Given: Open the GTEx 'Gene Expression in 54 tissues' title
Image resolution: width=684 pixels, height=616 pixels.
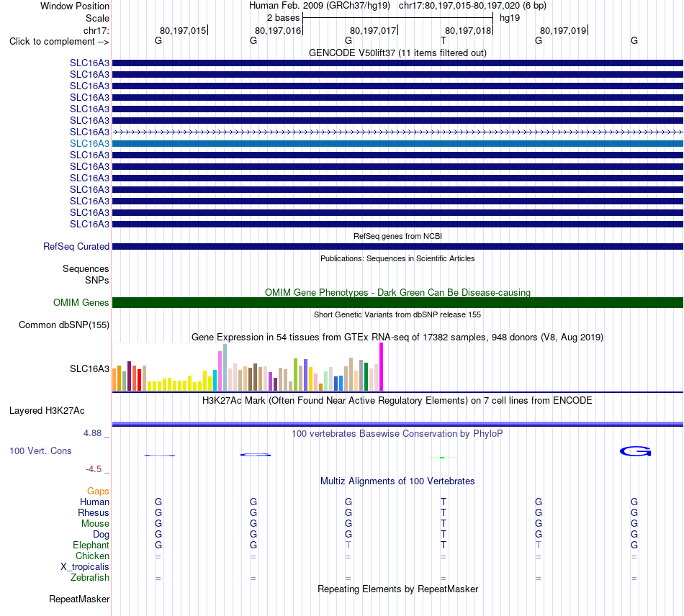Looking at the screenshot, I should click(397, 337).
